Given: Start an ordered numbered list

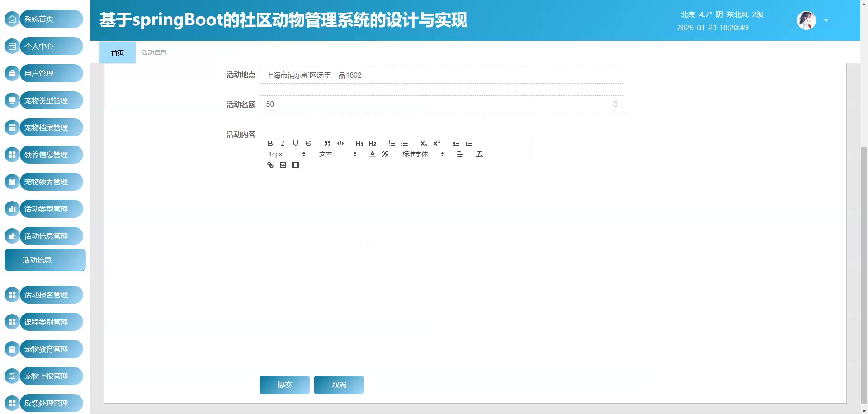Looking at the screenshot, I should (392, 143).
